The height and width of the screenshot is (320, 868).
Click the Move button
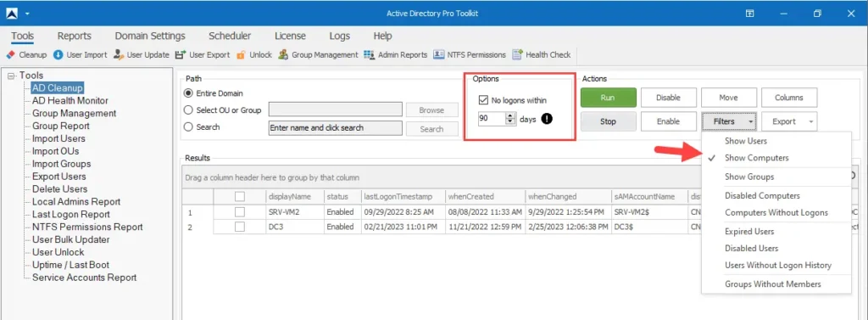pos(728,98)
